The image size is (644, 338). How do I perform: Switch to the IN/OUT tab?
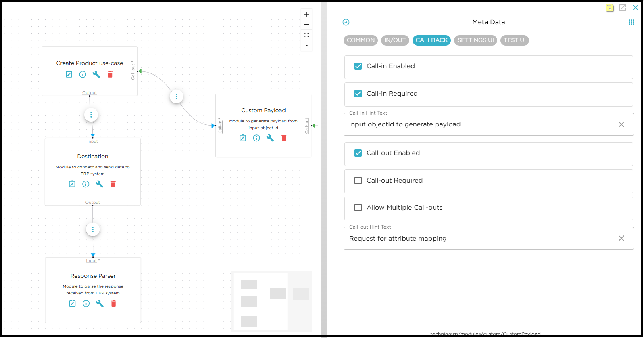[395, 40]
